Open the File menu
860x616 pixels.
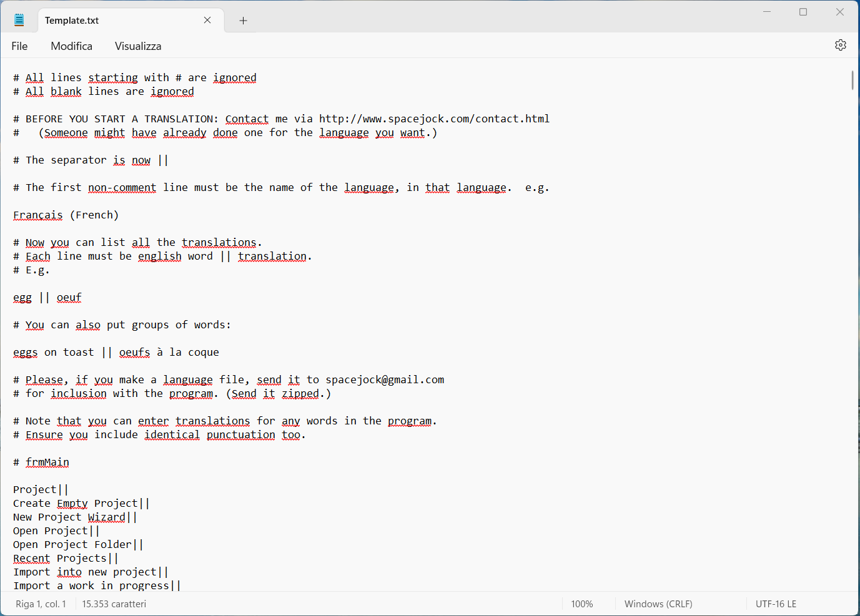pos(19,46)
